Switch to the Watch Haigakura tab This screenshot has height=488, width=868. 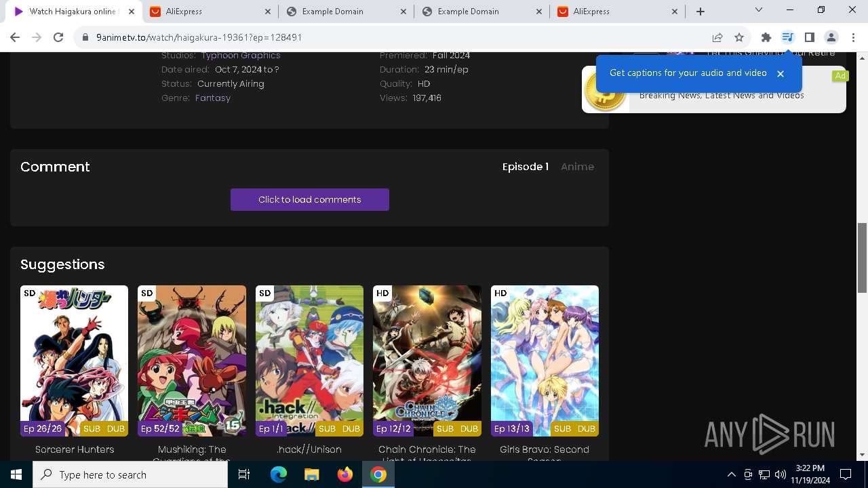pos(73,12)
